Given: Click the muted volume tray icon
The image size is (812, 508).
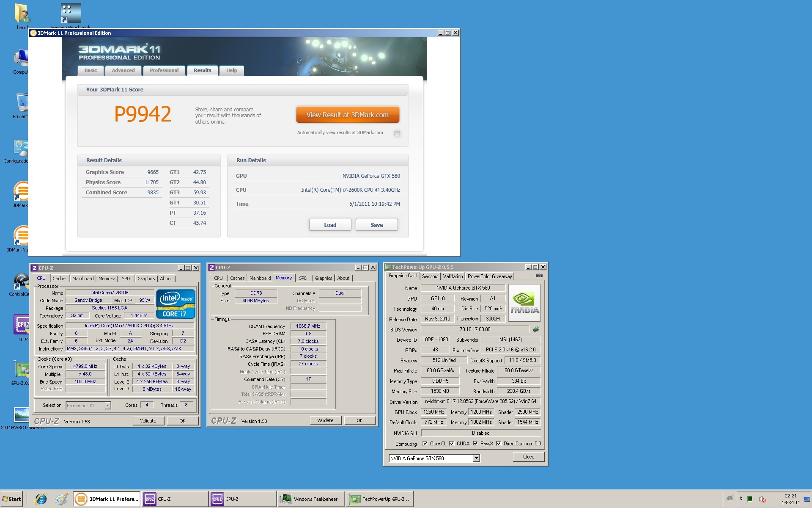Looking at the screenshot, I should (762, 499).
